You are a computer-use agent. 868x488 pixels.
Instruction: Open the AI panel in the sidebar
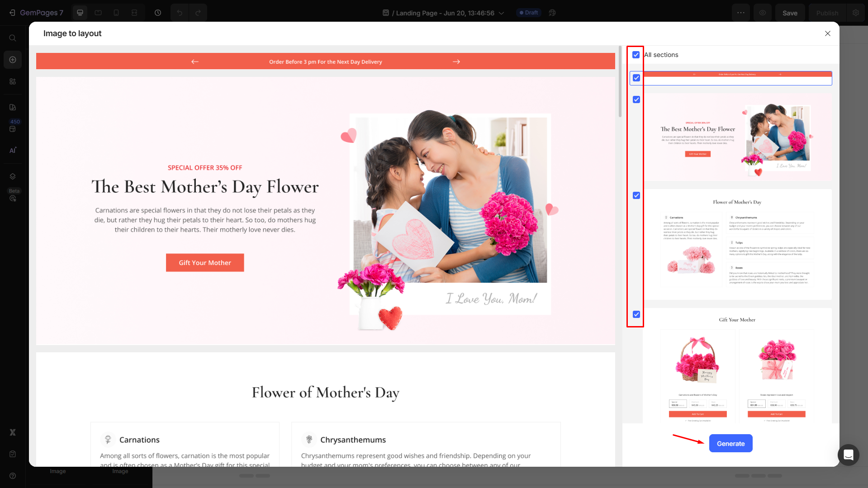click(x=13, y=150)
